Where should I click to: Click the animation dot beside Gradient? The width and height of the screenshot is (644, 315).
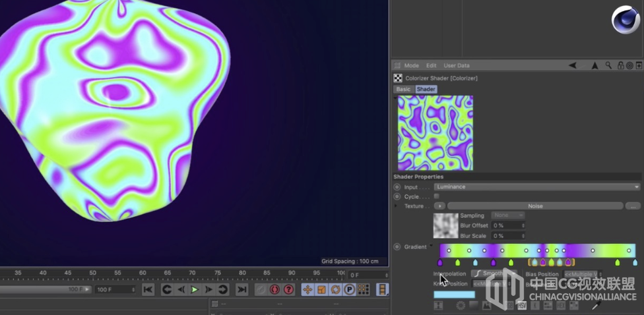[397, 247]
